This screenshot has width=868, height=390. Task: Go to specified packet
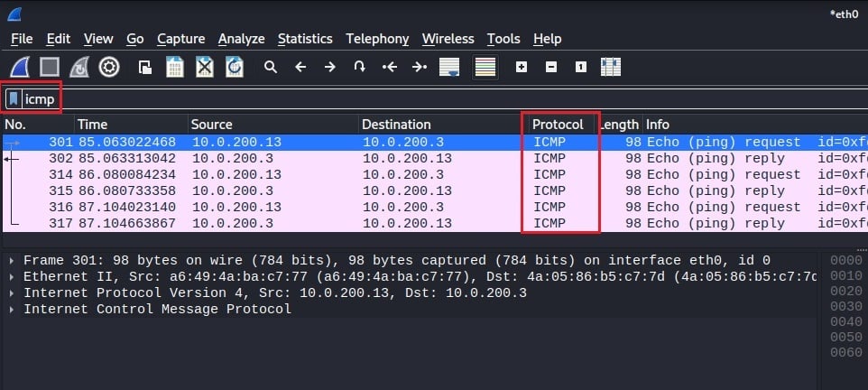tap(360, 68)
